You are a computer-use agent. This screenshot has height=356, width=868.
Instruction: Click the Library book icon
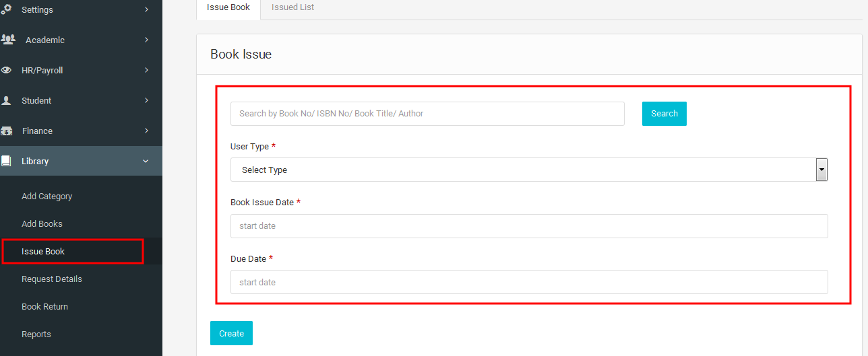[x=7, y=161]
